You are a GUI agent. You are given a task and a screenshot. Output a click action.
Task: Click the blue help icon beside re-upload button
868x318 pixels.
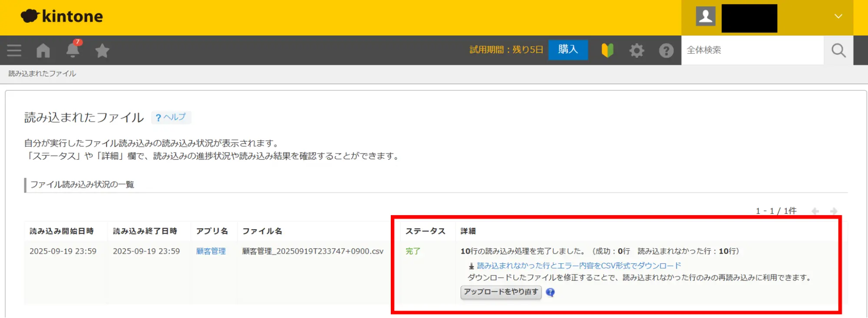550,292
